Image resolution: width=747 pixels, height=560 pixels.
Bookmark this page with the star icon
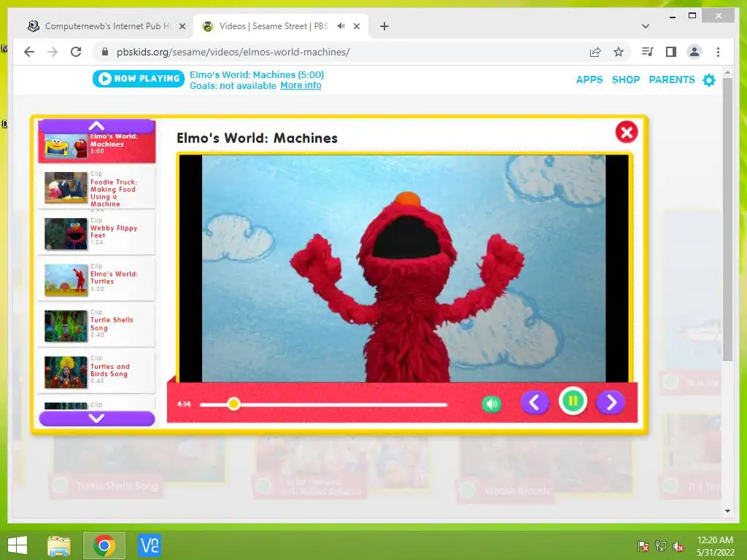pos(619,52)
